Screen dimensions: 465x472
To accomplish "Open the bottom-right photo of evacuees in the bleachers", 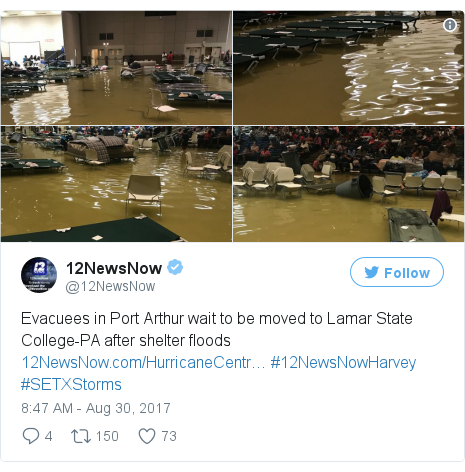I will pyautogui.click(x=348, y=184).
